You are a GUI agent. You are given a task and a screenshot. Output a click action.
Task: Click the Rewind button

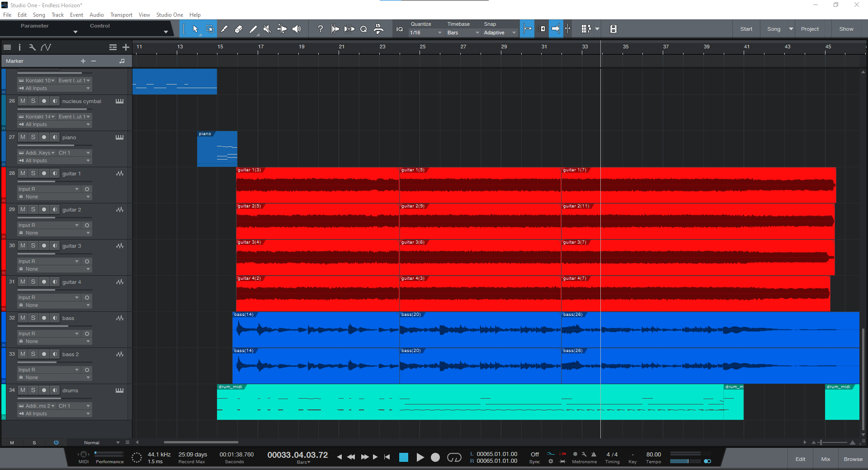(x=351, y=457)
